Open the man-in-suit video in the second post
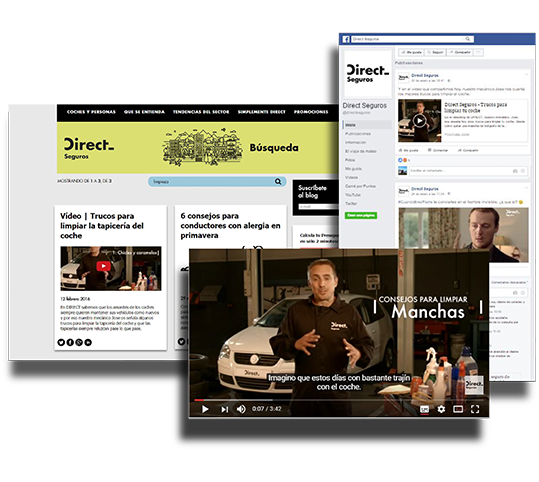Screen dimensions: 539x482 pos(463,235)
